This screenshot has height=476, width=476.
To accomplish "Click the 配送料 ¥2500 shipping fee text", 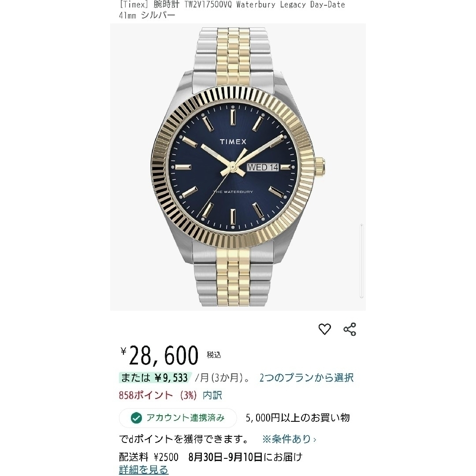I will pyautogui.click(x=149, y=457).
